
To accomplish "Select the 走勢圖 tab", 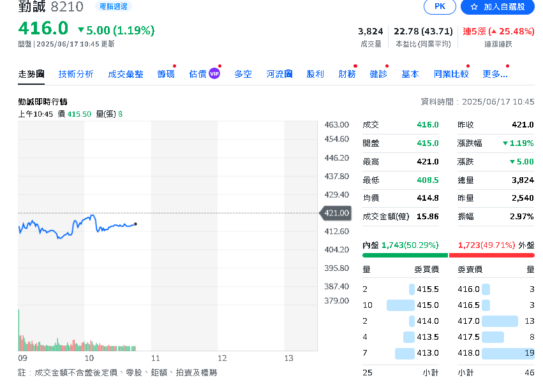I will pos(31,74).
